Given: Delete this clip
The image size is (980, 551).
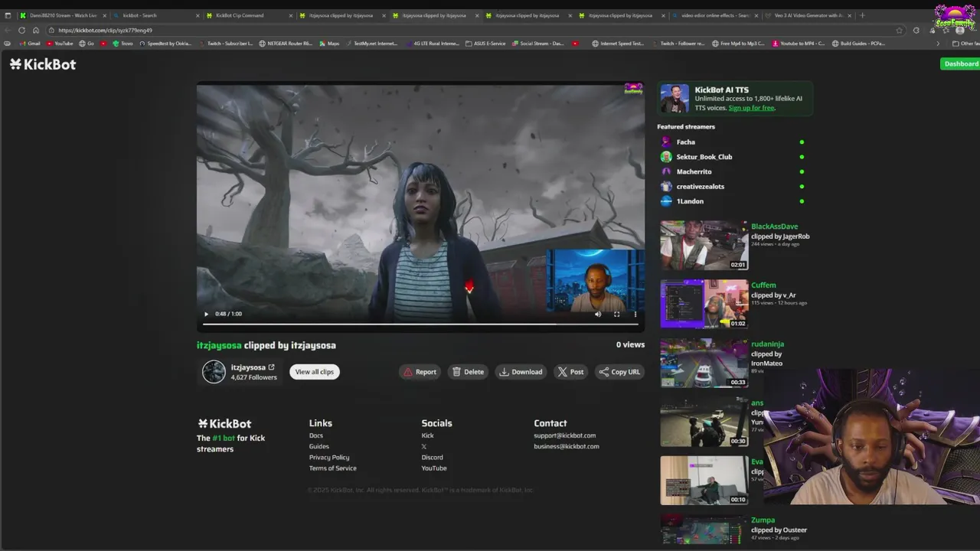Looking at the screenshot, I should pos(468,372).
